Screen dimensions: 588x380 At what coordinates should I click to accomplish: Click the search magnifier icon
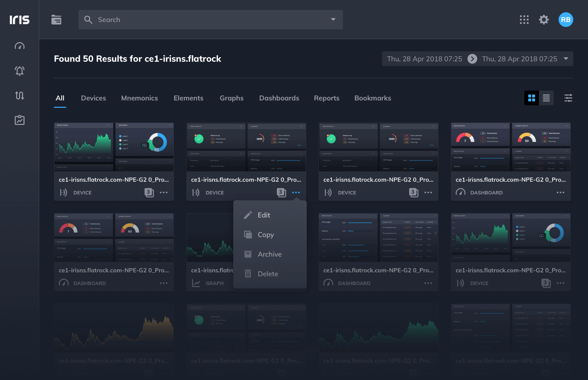click(x=88, y=20)
